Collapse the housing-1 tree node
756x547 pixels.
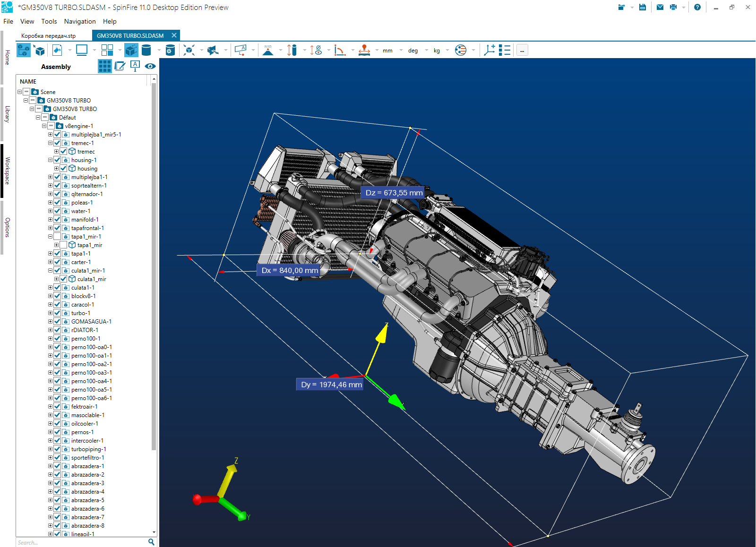50,160
